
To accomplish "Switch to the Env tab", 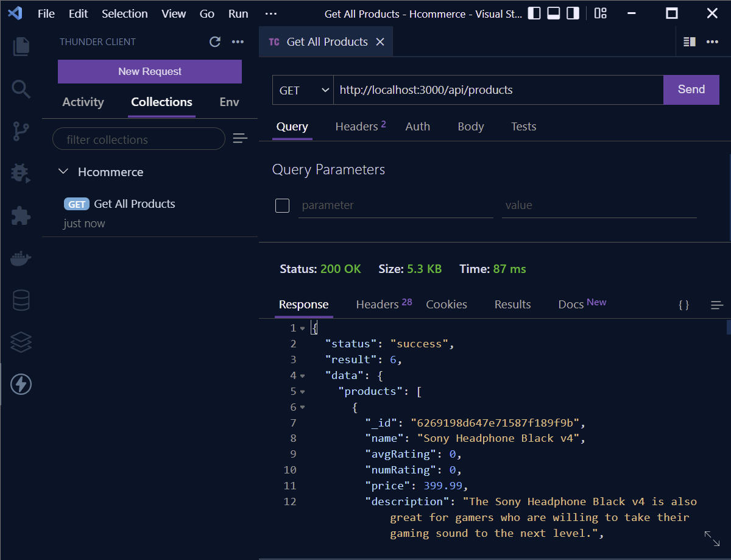I will pos(229,102).
